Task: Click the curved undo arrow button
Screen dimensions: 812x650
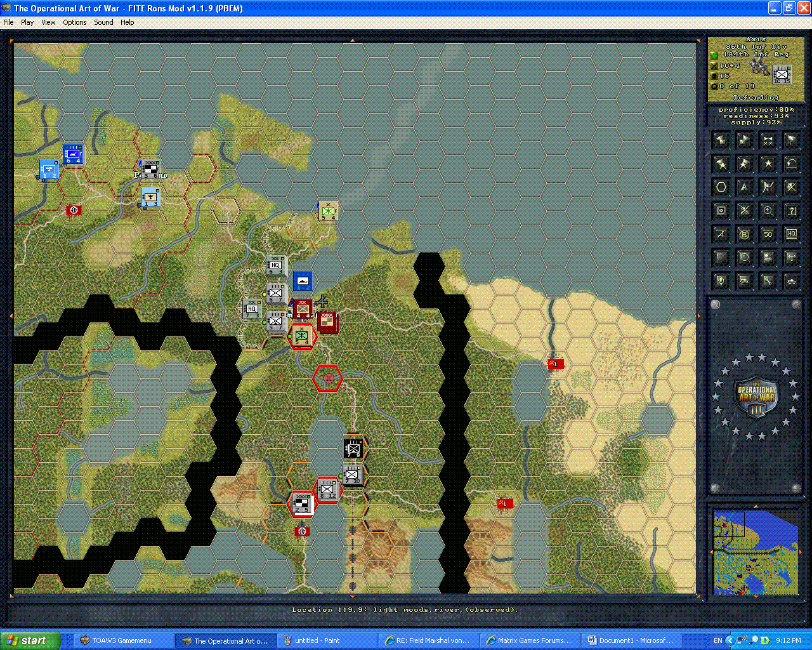Action: coord(791,164)
